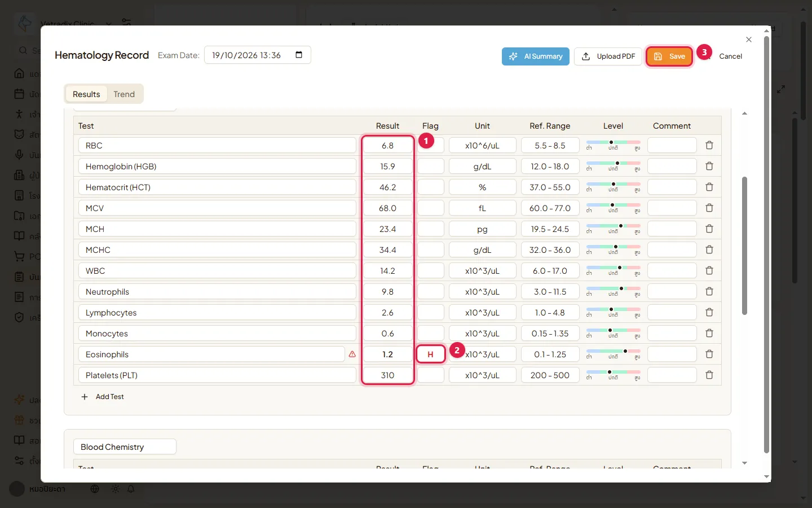This screenshot has height=508, width=812.
Task: Open the calendar picker in Exam Date
Action: pos(299,55)
